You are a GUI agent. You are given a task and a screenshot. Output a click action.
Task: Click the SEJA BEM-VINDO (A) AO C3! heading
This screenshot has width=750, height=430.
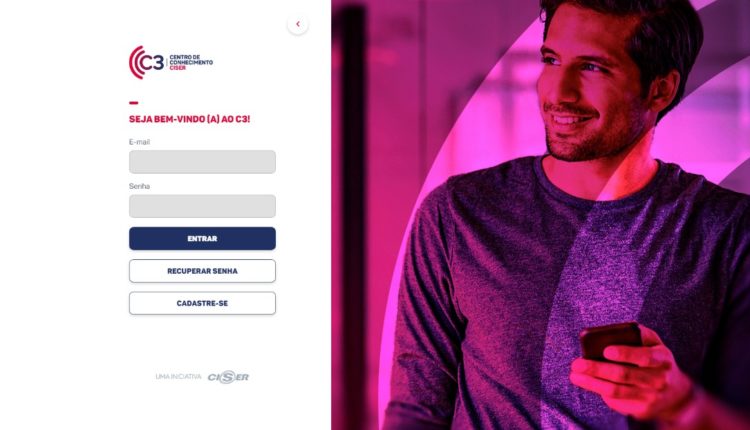click(x=189, y=119)
